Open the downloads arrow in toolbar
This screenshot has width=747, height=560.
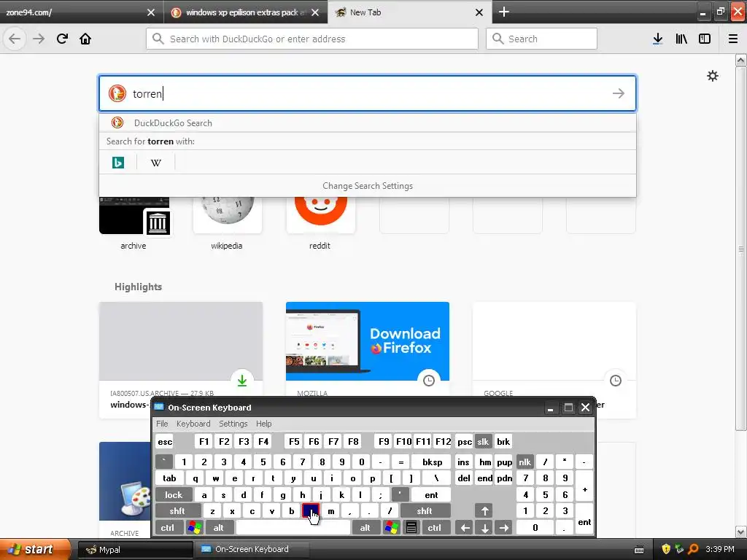click(658, 39)
